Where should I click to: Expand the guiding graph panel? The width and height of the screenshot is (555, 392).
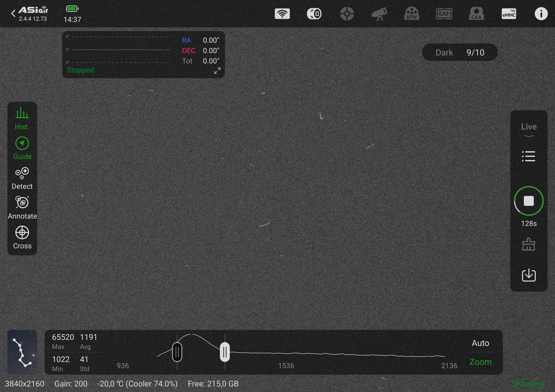(x=217, y=70)
